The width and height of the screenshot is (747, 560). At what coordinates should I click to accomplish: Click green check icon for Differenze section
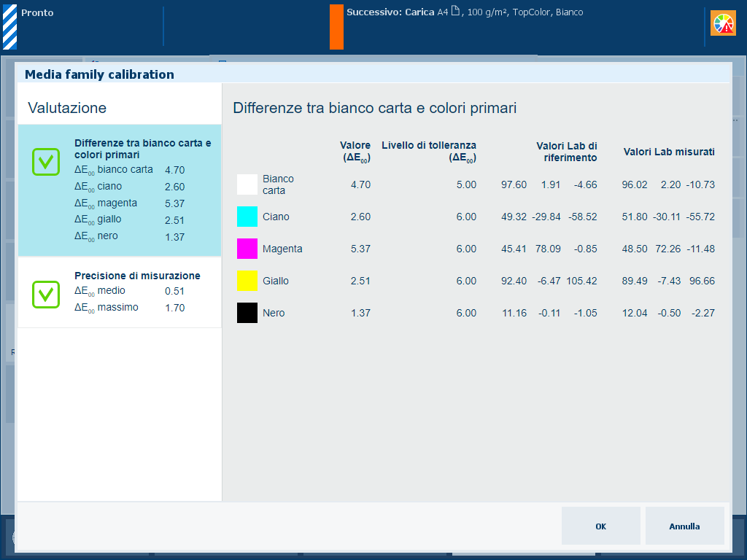(46, 162)
